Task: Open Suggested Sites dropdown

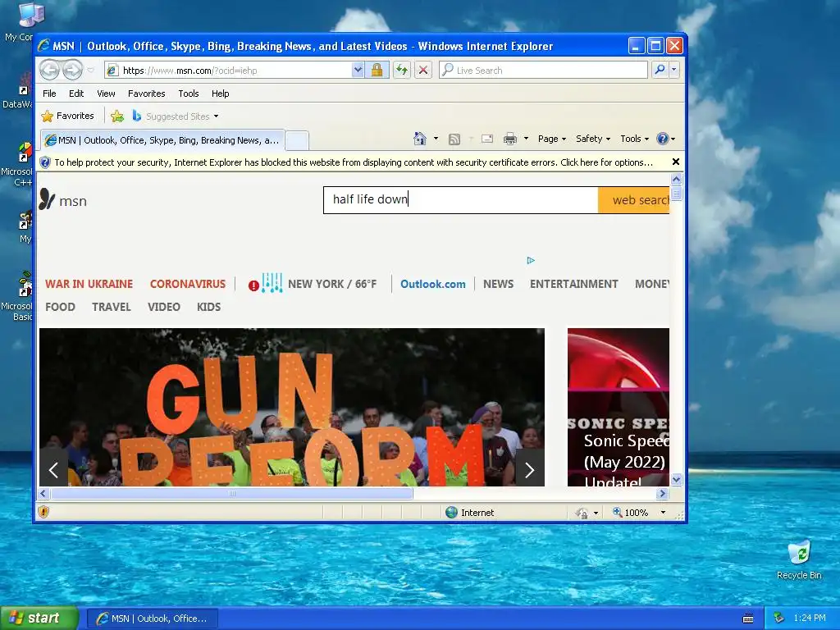Action: (x=176, y=116)
